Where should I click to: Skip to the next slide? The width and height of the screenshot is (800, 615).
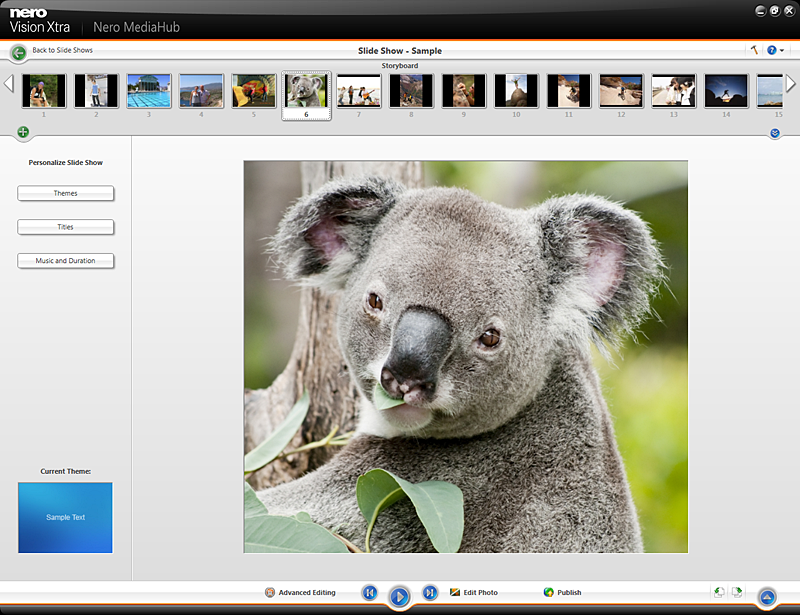(430, 593)
